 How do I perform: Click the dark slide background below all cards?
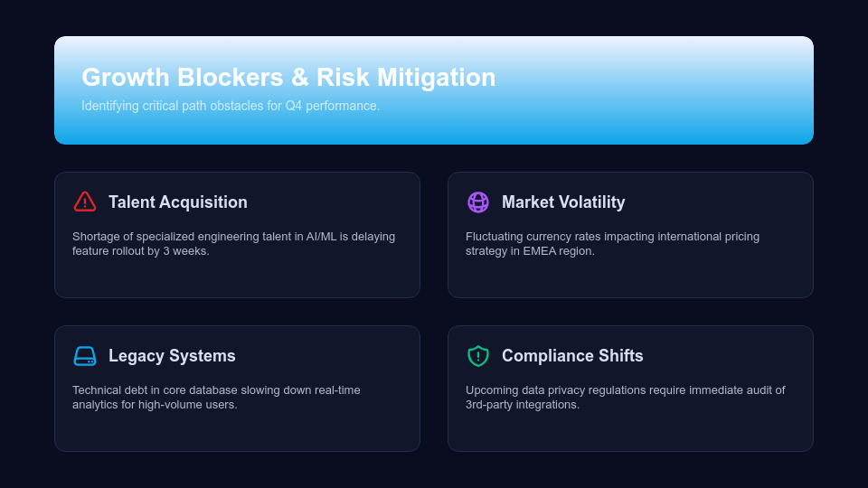434,471
